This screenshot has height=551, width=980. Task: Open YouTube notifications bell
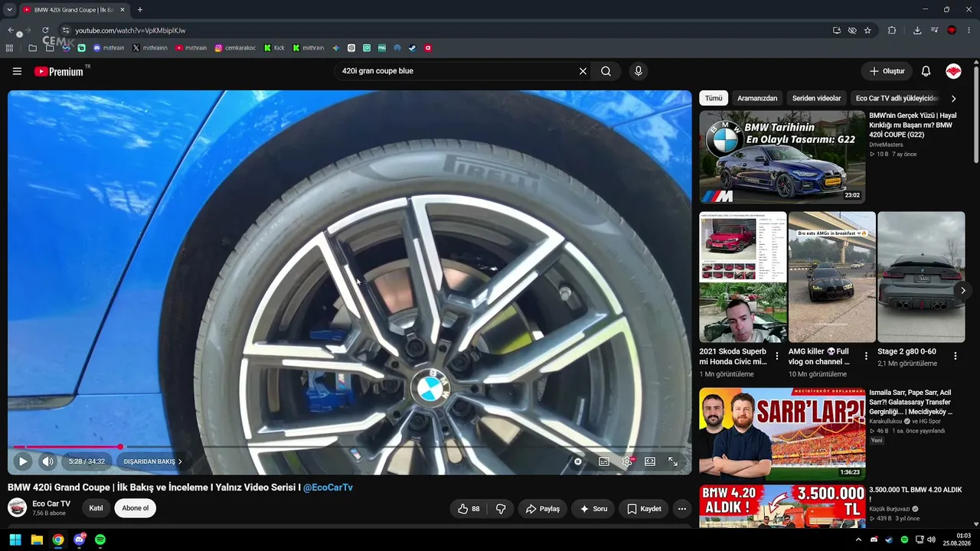(x=926, y=71)
